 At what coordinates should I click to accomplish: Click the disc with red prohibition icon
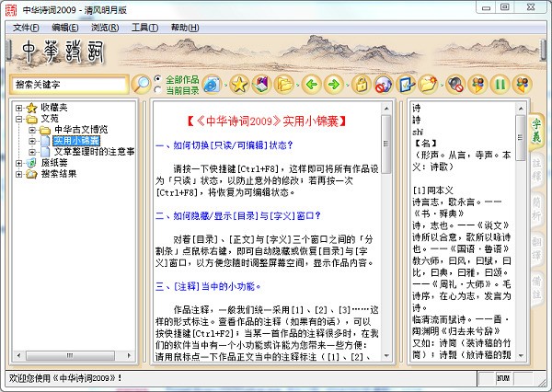coord(384,85)
